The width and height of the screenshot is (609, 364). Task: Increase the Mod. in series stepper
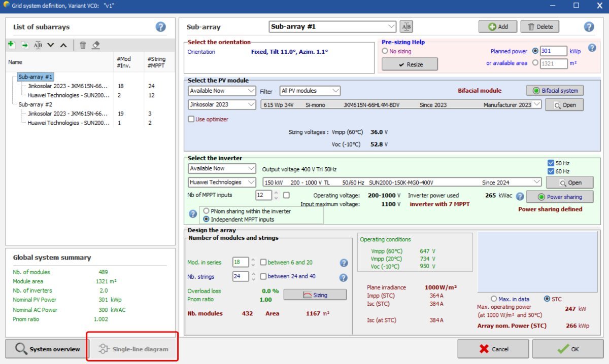[253, 260]
